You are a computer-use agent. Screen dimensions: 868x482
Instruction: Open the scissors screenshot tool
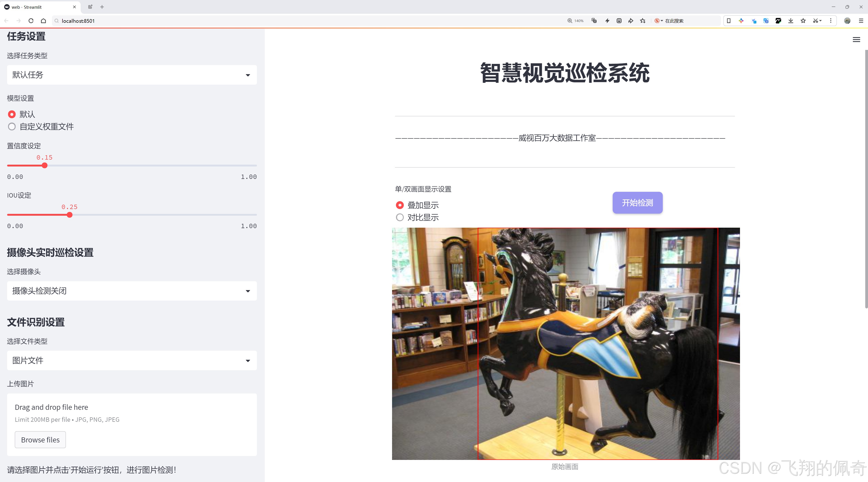point(817,20)
